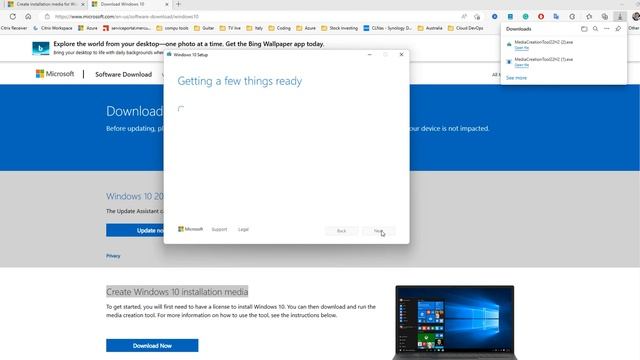This screenshot has width=640, height=360.
Task: Open file for MediaCreationTool22H2 (2).exe
Action: coord(522,48)
